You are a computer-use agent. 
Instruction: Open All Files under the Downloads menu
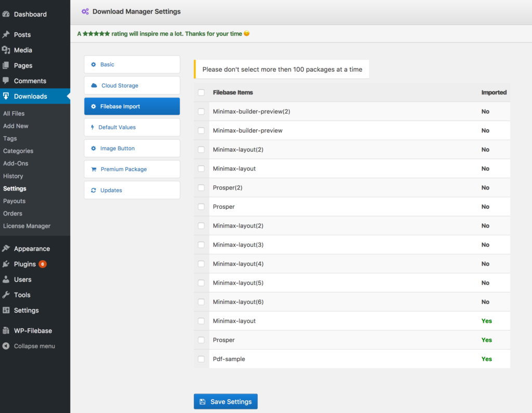point(13,113)
